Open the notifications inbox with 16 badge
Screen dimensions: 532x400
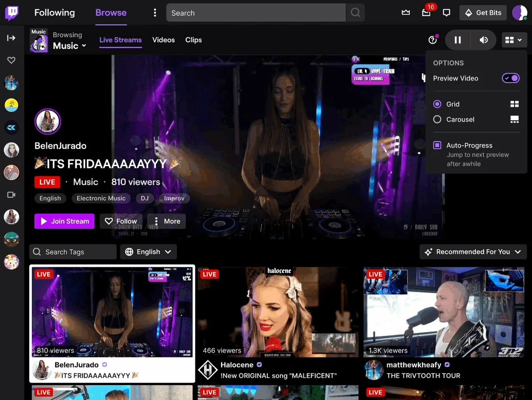[426, 13]
